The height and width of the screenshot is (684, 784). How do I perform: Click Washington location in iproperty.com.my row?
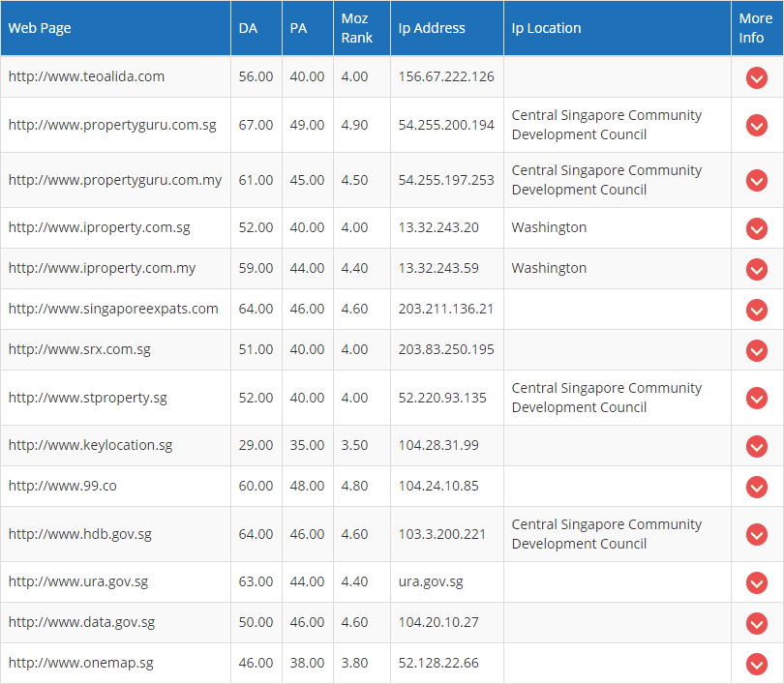(x=549, y=268)
